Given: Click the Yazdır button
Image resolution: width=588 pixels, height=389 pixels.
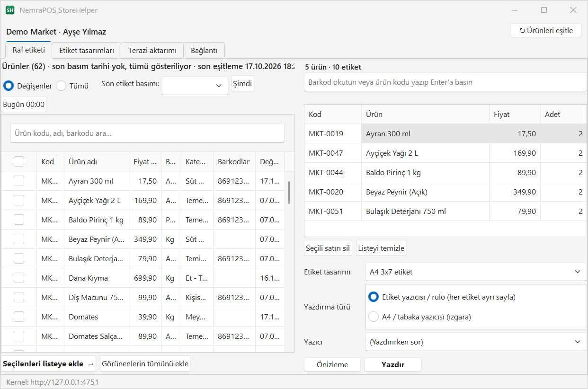Looking at the screenshot, I should (x=393, y=364).
